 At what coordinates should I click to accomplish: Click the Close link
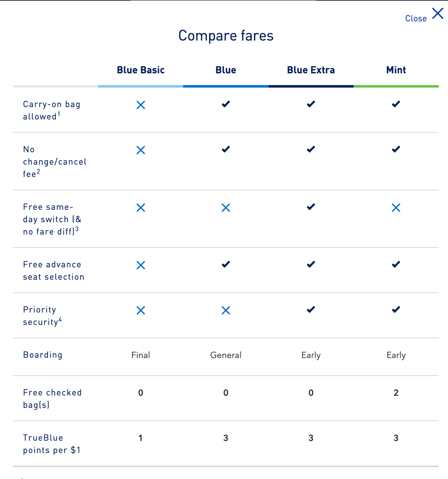pos(416,18)
